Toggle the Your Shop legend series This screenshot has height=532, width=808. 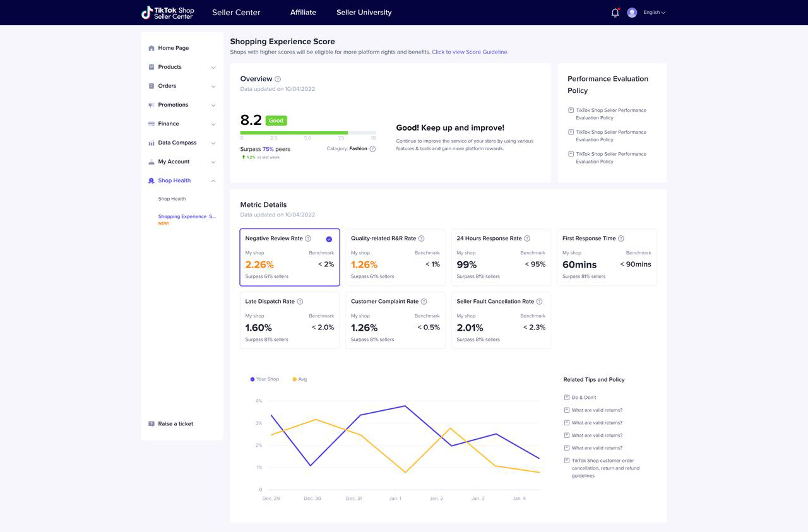point(264,379)
